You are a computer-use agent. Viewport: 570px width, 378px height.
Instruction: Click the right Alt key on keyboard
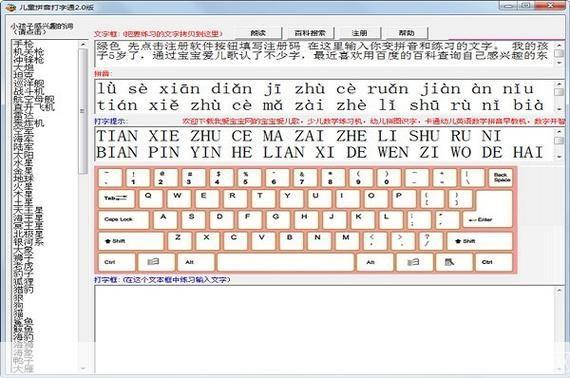[375, 262]
